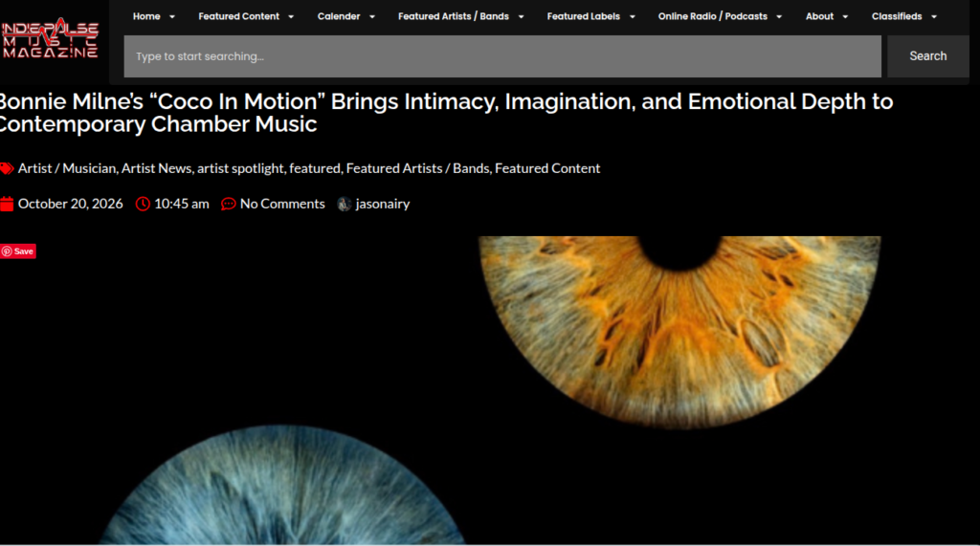Expand the Featured Content dropdown arrow
Image resolution: width=980 pixels, height=546 pixels.
pos(291,17)
